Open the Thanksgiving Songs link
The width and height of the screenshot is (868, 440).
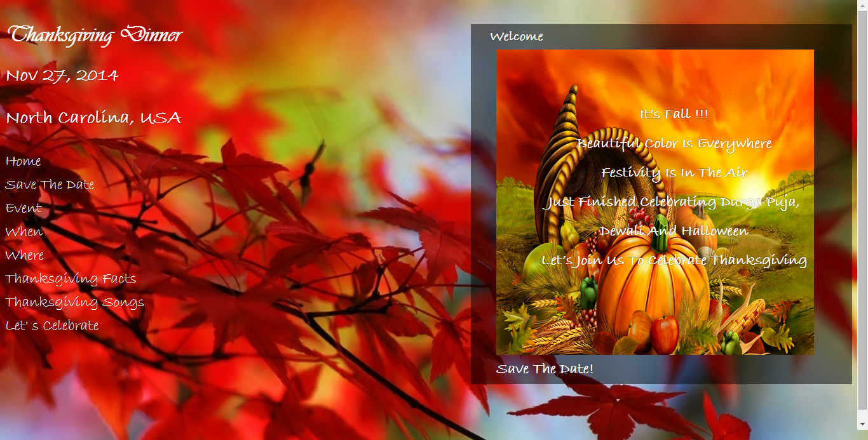click(x=75, y=302)
